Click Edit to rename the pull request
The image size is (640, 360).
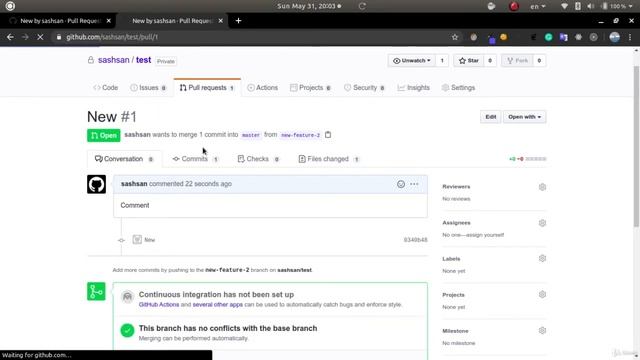[x=491, y=117]
